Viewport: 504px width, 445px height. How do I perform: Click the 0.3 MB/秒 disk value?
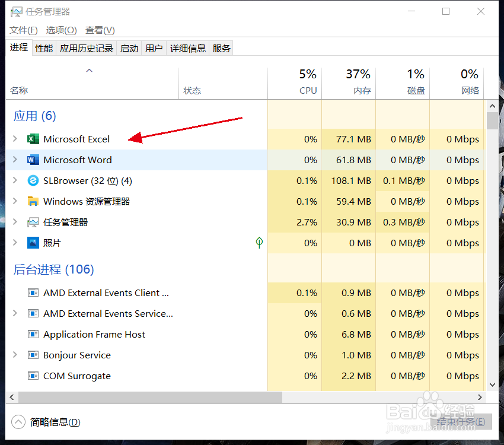point(404,222)
